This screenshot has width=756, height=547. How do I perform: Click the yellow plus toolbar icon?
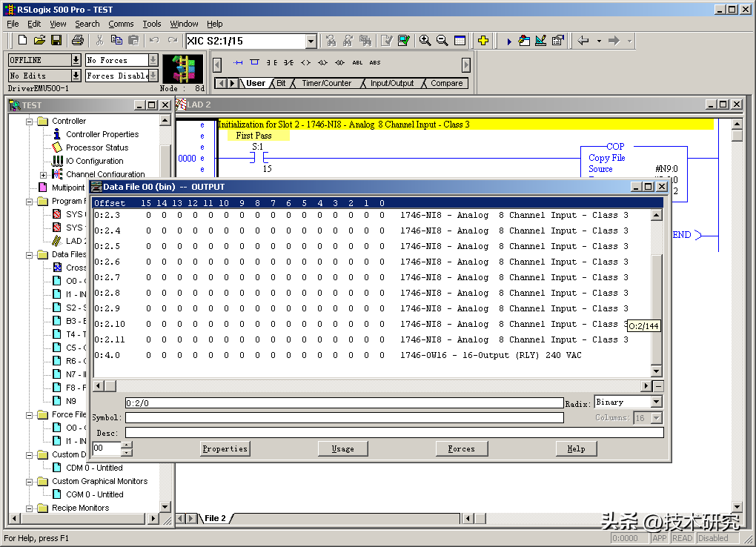(483, 41)
